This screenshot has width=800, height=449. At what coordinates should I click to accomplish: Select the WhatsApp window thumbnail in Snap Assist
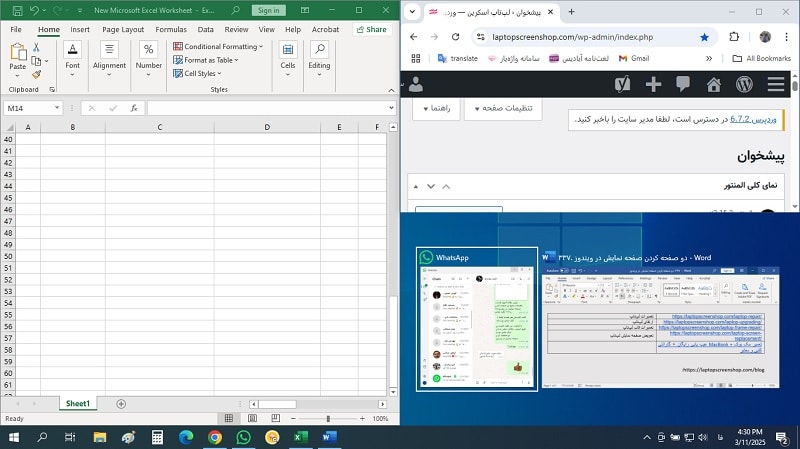pyautogui.click(x=477, y=319)
